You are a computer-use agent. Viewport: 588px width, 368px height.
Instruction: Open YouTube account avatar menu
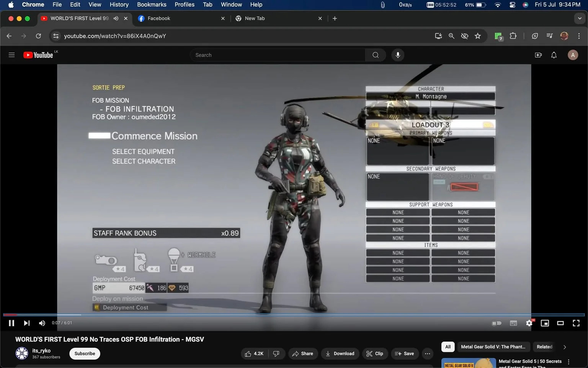(x=573, y=55)
